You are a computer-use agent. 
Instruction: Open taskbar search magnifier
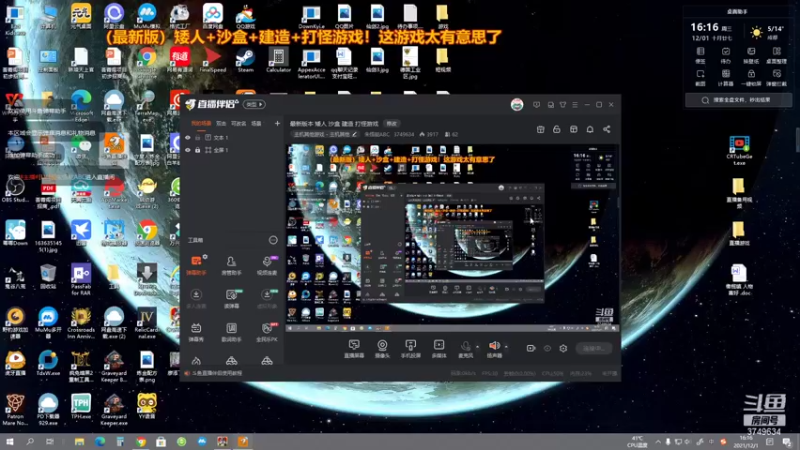pyautogui.click(x=30, y=442)
